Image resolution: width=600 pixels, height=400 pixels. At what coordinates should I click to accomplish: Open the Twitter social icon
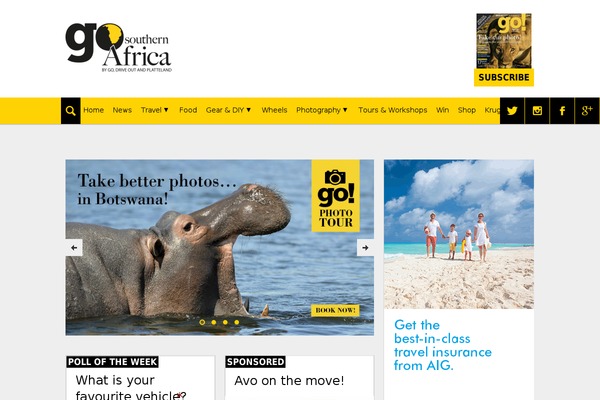click(x=512, y=111)
